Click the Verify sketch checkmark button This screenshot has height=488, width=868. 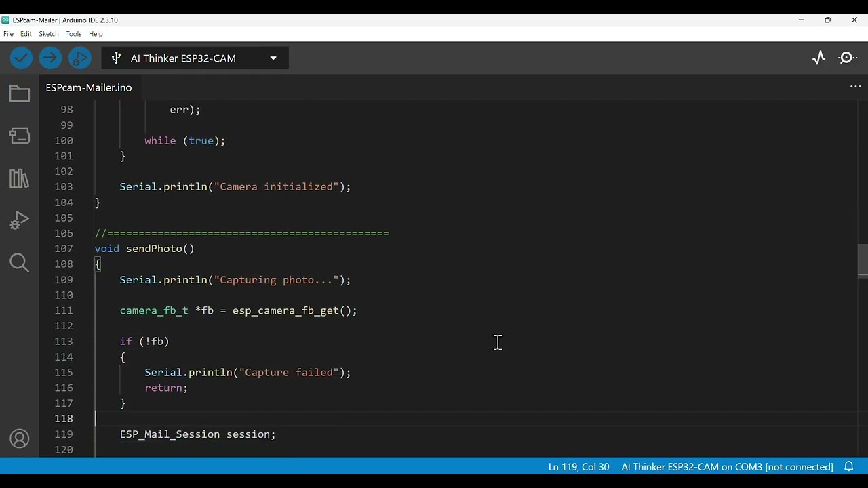coord(21,58)
